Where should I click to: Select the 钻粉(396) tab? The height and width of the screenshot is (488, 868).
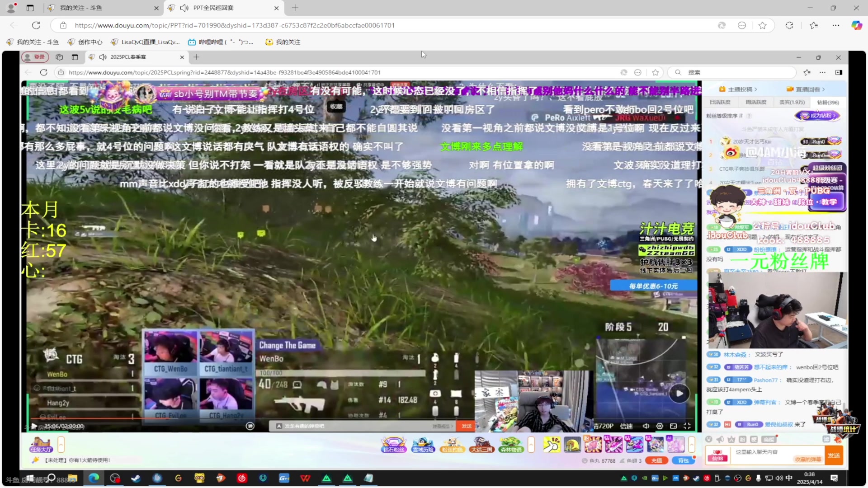click(828, 103)
